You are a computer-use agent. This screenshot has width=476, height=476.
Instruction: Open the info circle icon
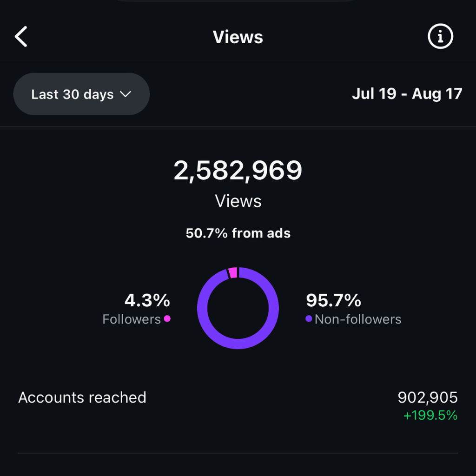coord(440,37)
